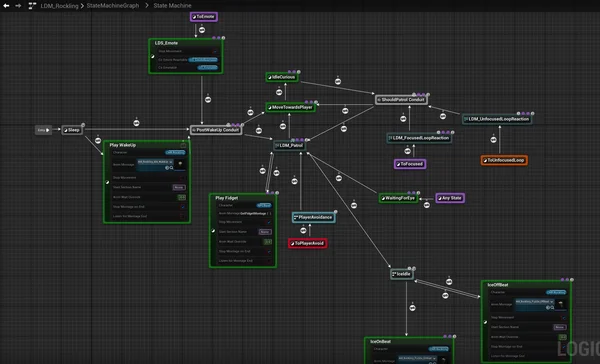Click the LDS_Emote node title
Image resolution: width=600 pixels, height=364 pixels.
click(166, 43)
